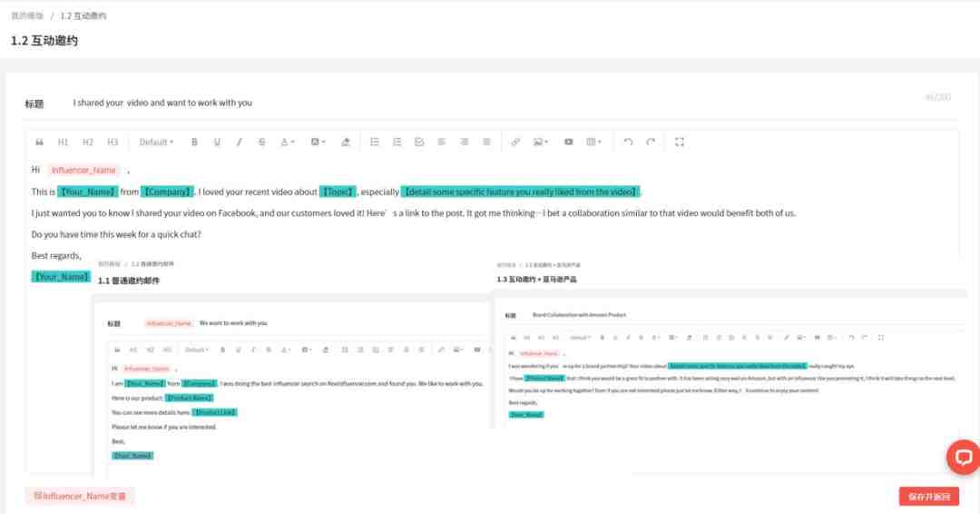Select the 【detail some specific feature…】 placeholder
The image size is (980, 514).
(x=521, y=192)
